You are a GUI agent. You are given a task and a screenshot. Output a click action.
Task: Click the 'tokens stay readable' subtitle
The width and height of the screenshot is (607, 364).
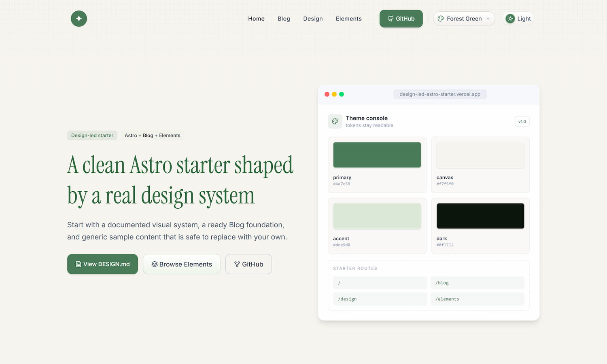point(369,125)
